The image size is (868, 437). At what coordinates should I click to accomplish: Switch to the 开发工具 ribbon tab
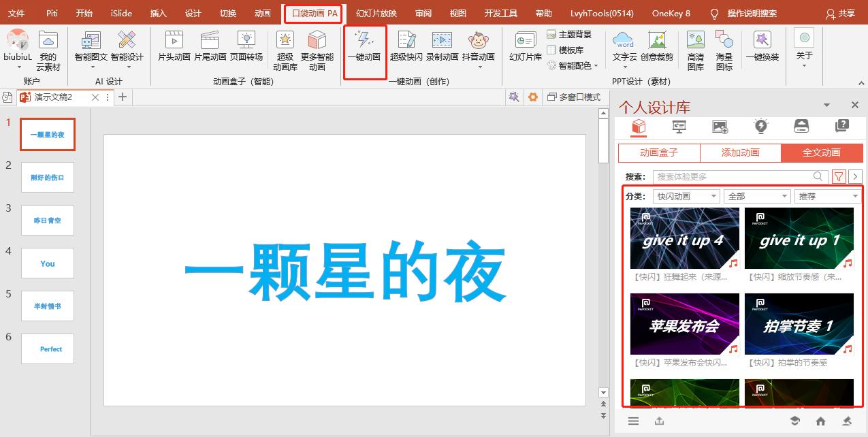pyautogui.click(x=500, y=13)
